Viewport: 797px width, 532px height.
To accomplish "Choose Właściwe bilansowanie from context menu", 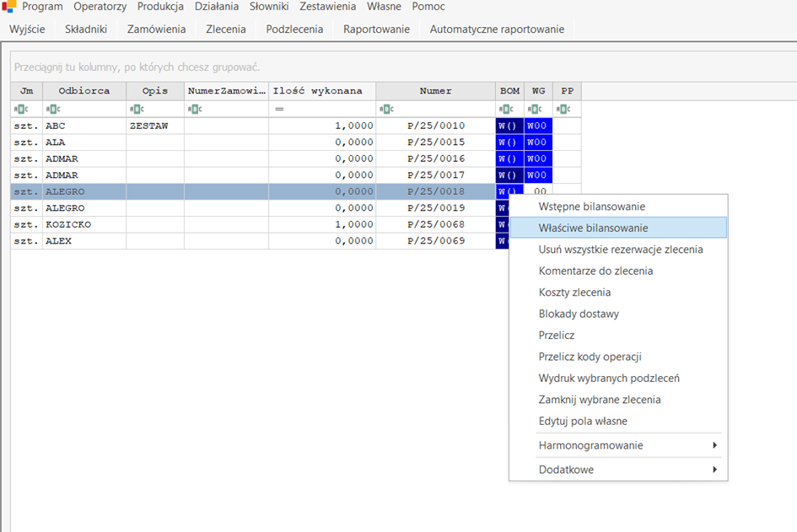I will [593, 228].
